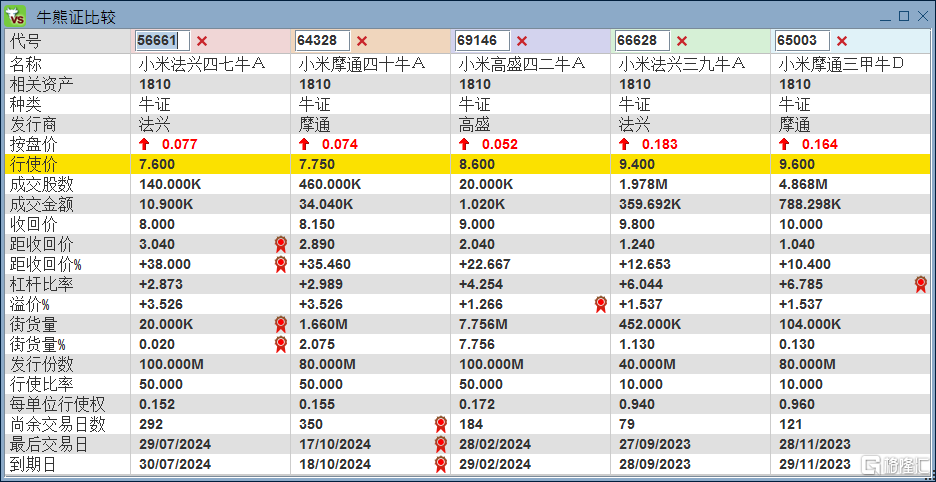The height and width of the screenshot is (482, 936).
Task: Remove warrant 69146 with its red X
Action: (x=522, y=41)
